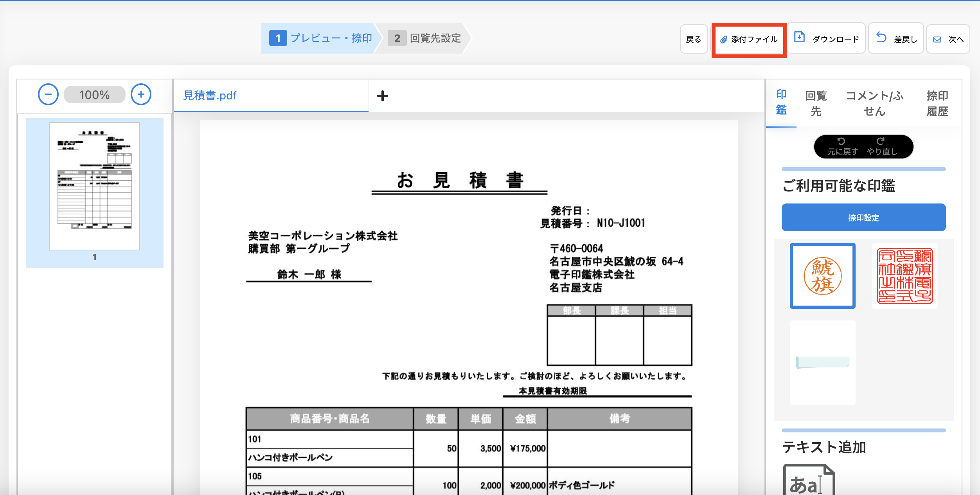Click the envelope icon on 次へ
Viewport: 980px width, 495px height.
pyautogui.click(x=937, y=40)
